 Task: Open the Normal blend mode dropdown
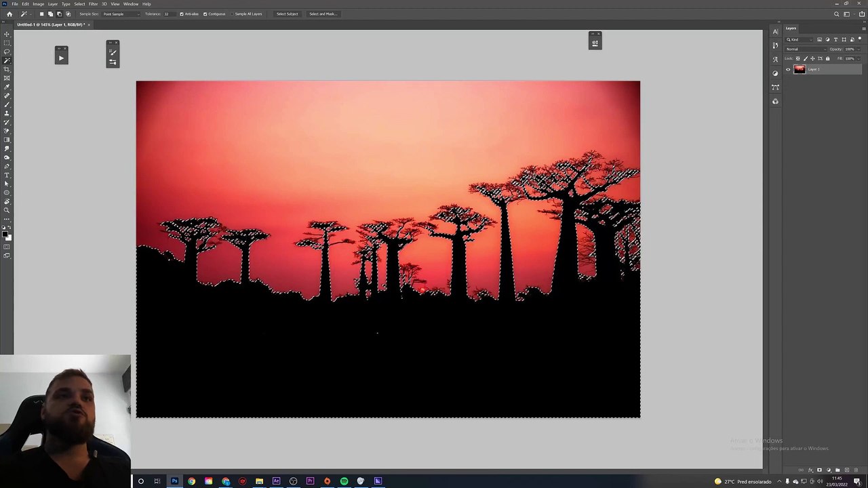pyautogui.click(x=806, y=49)
